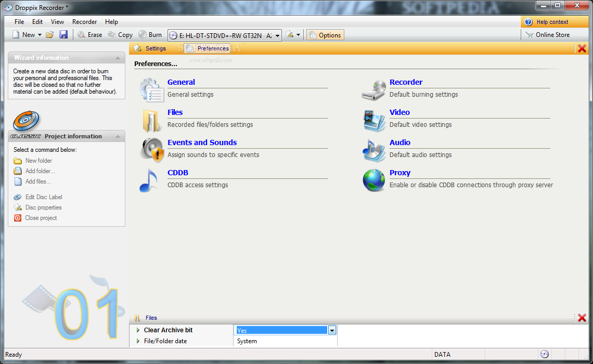Expand the Clear Archive bit row
Image resolution: width=593 pixels, height=364 pixels.
point(138,330)
